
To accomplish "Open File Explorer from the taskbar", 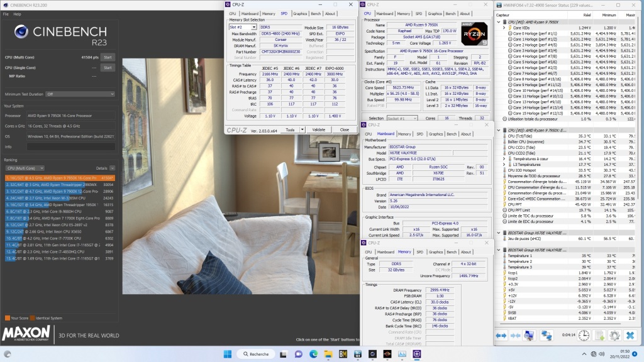I will 328,354.
